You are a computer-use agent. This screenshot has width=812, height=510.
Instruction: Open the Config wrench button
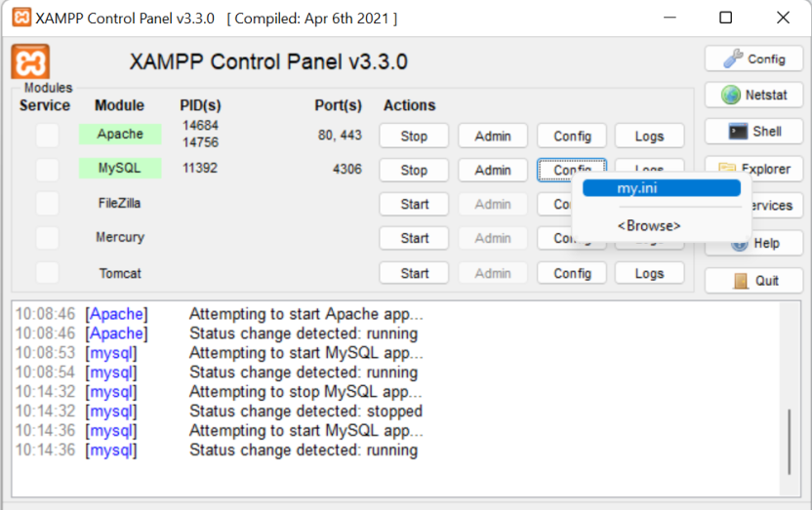pyautogui.click(x=753, y=59)
